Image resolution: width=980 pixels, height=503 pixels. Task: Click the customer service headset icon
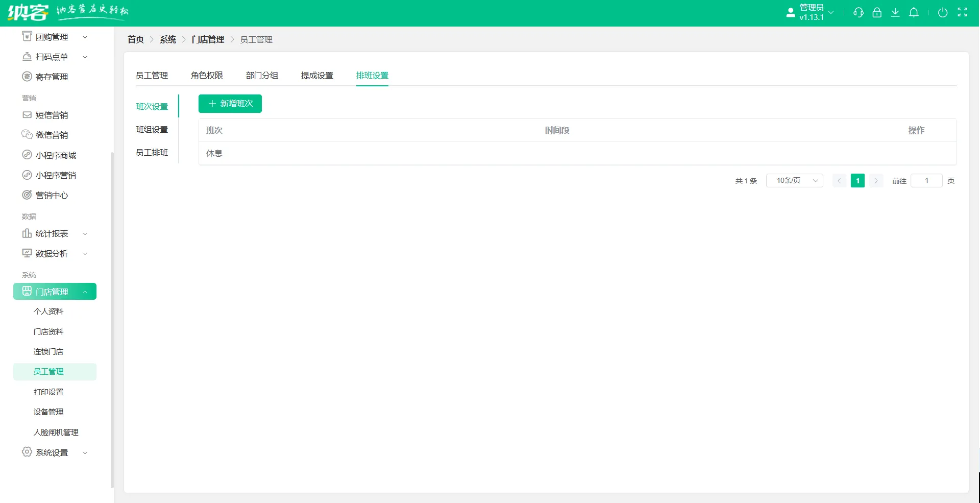[x=858, y=13]
